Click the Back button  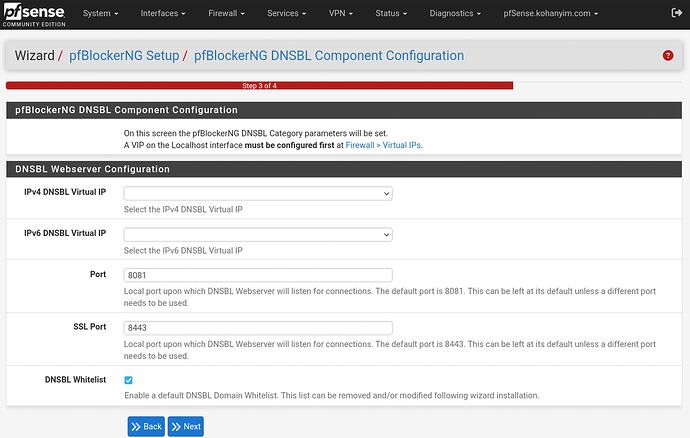tap(146, 427)
